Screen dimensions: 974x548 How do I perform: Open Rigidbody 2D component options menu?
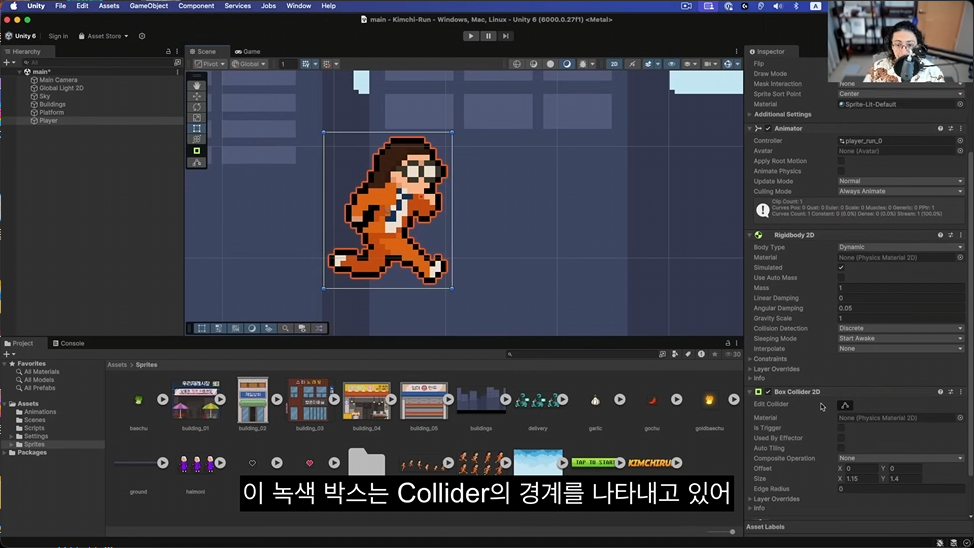961,235
